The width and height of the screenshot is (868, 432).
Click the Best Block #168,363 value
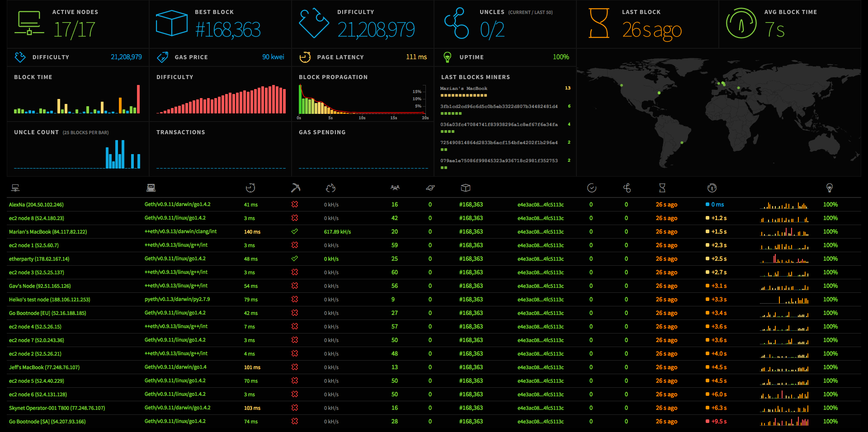click(228, 30)
